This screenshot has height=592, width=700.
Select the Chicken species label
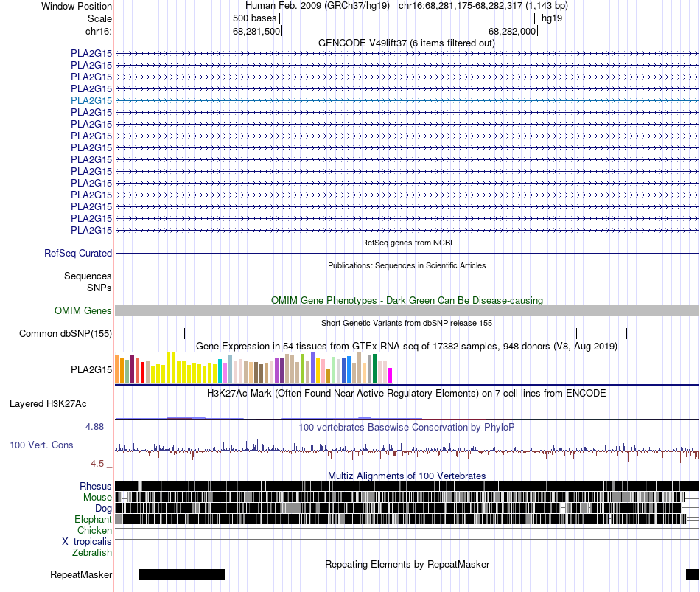(94, 530)
